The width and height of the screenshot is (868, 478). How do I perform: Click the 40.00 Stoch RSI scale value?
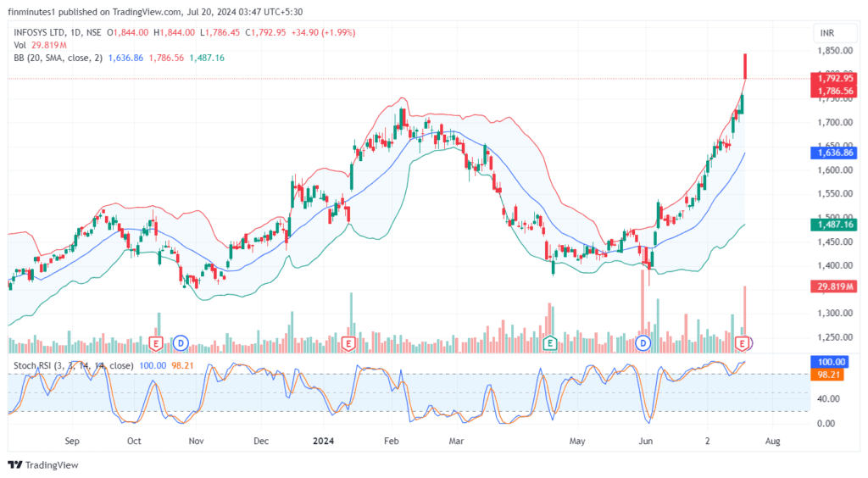829,398
